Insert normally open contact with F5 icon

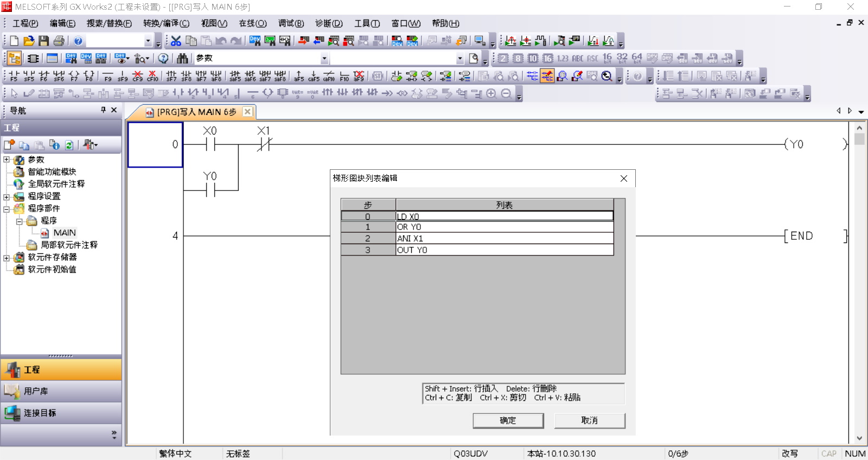click(14, 76)
